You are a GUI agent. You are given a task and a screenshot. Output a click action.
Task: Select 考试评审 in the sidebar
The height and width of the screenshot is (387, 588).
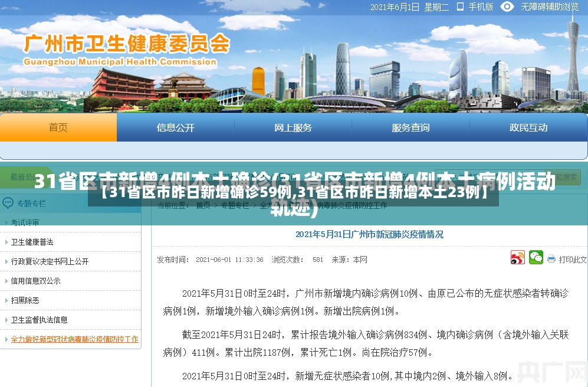25,222
